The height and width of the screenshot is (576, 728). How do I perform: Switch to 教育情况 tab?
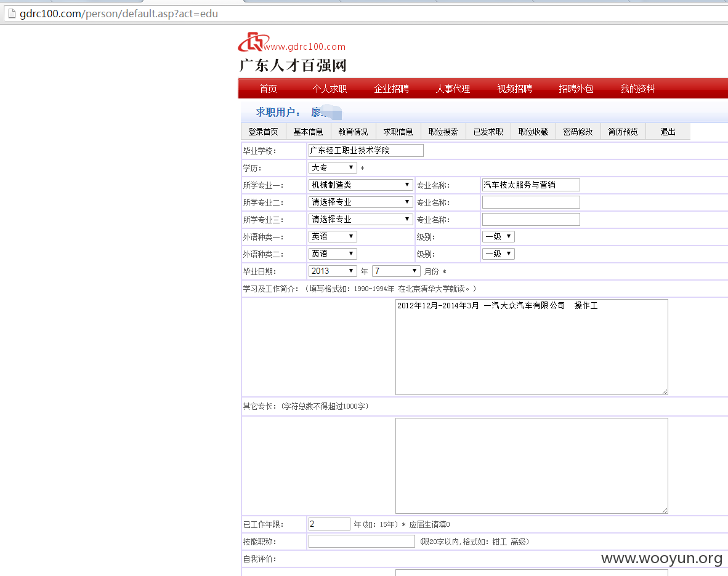[x=354, y=132]
